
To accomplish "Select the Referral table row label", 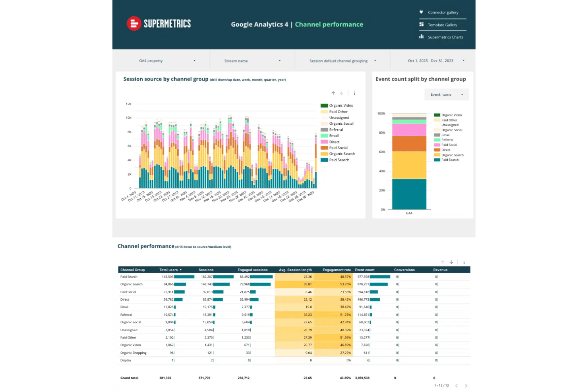I will [126, 315].
